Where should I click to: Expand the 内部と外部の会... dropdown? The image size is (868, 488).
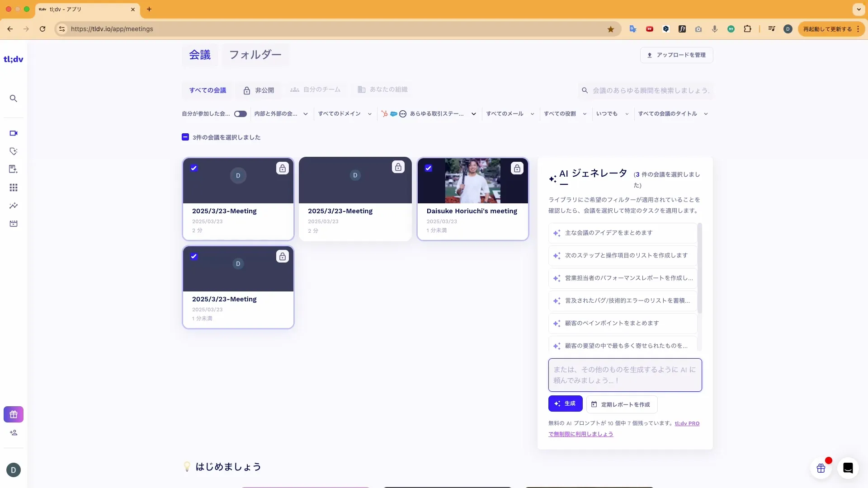[281, 114]
